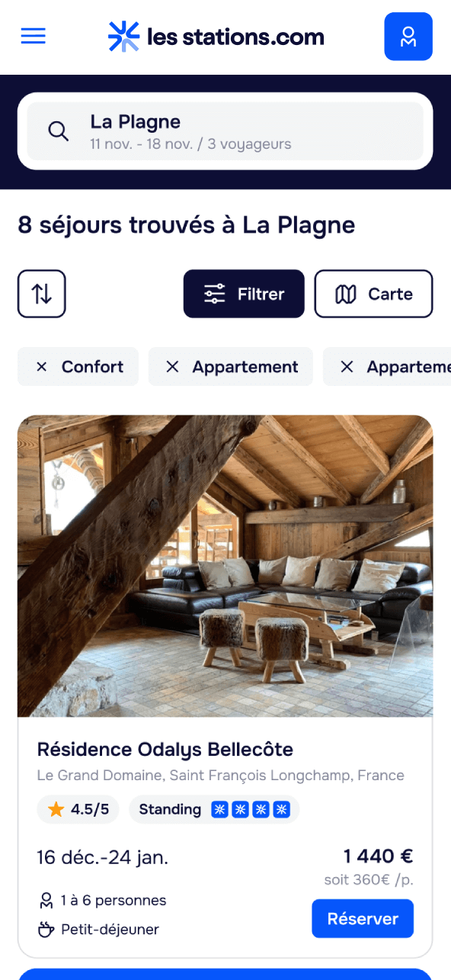Click the 1 440 € price
This screenshot has height=980, width=451.
tap(378, 856)
